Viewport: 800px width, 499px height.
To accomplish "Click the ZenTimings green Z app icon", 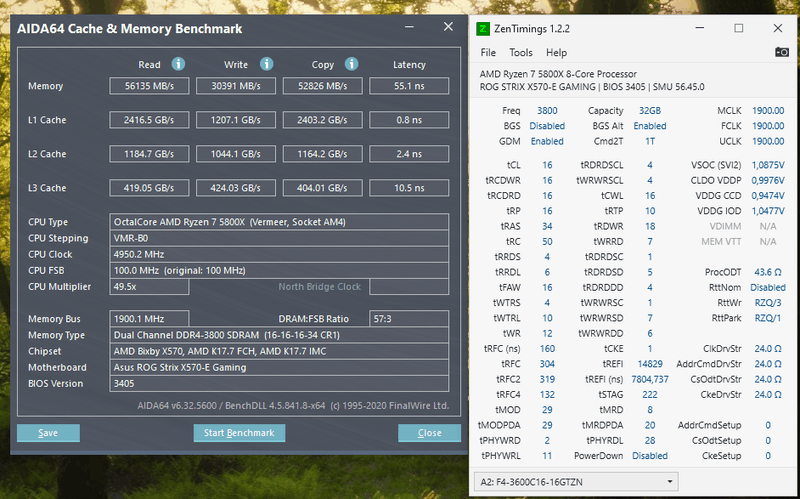I will point(483,29).
